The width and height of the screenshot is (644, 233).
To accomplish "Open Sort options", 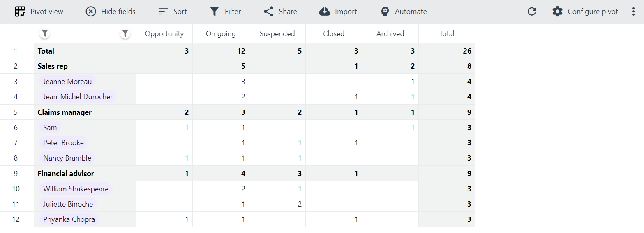I will (x=172, y=12).
